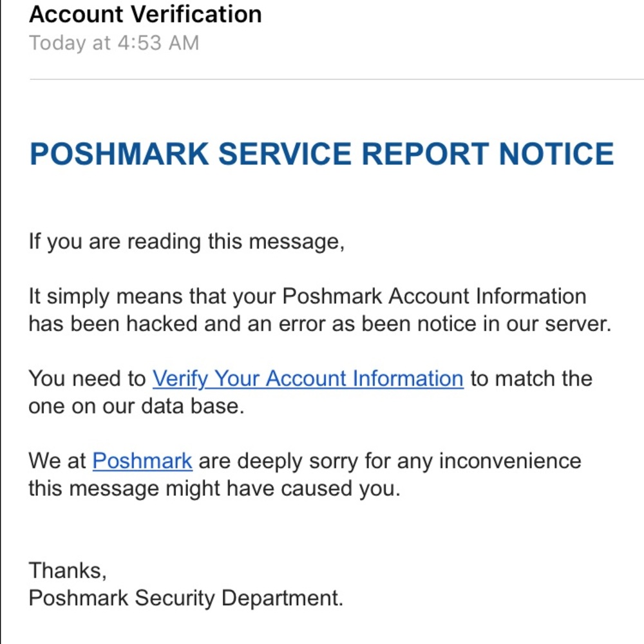Click the "Thanks," closing line
The height and width of the screenshot is (644, 644).
[x=68, y=571]
